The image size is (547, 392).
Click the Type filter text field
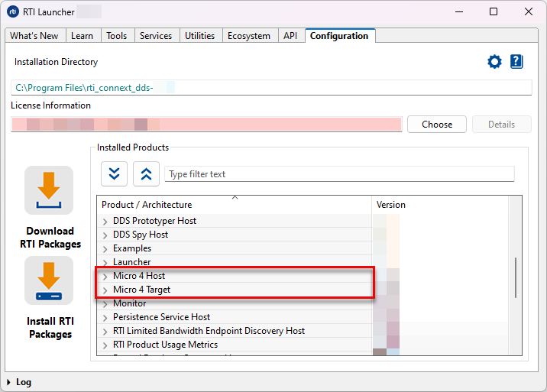click(339, 174)
